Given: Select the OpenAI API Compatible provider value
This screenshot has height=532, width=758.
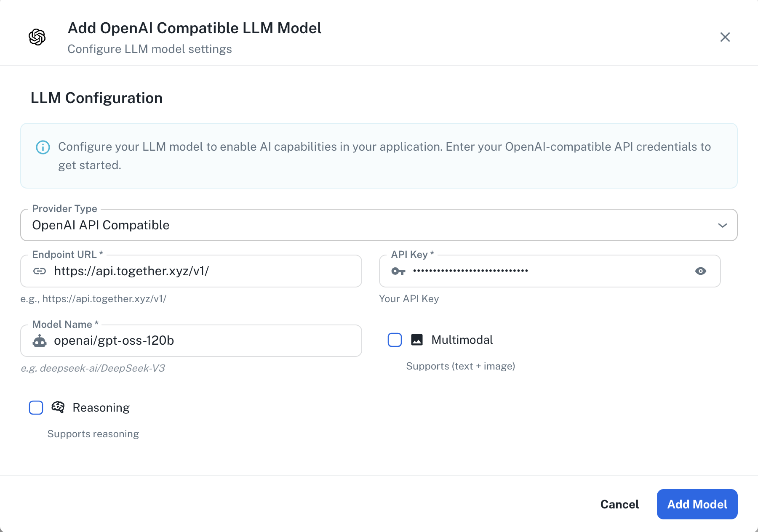Looking at the screenshot, I should click(101, 225).
